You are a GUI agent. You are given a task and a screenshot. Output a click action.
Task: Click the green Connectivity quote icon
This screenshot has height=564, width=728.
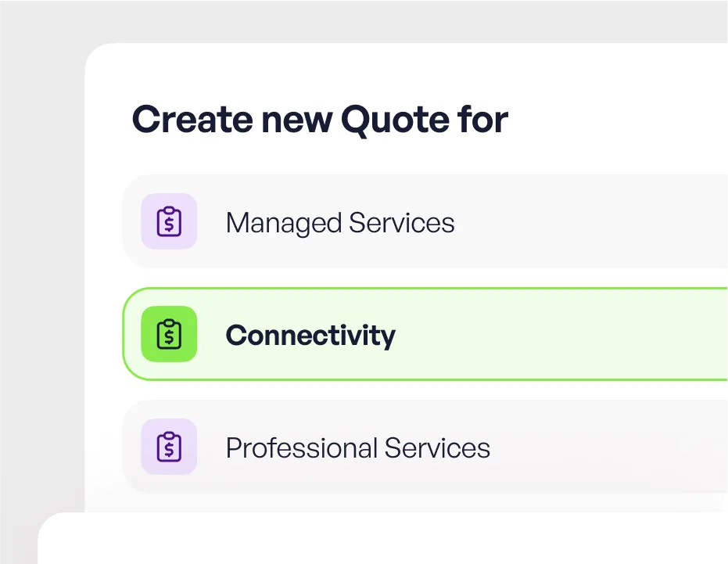169,334
